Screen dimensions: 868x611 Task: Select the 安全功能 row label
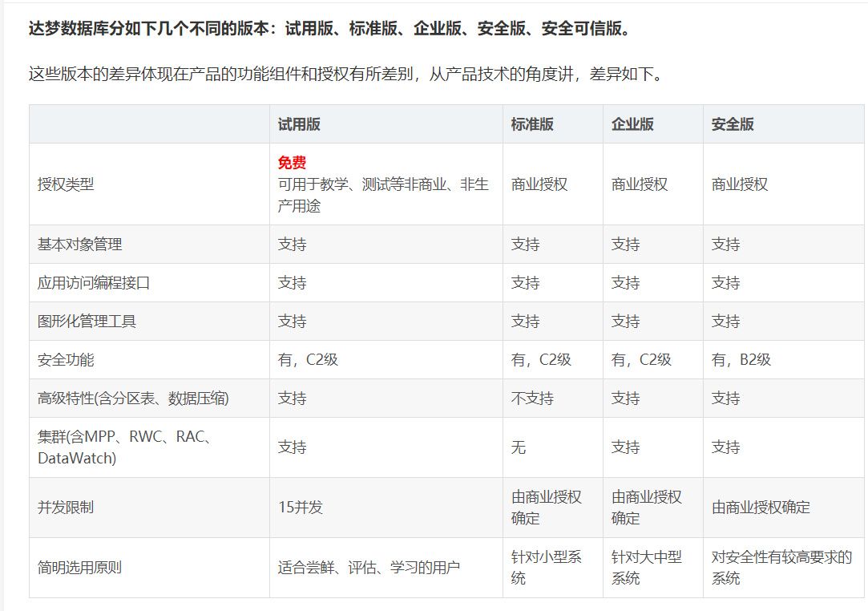tap(66, 360)
